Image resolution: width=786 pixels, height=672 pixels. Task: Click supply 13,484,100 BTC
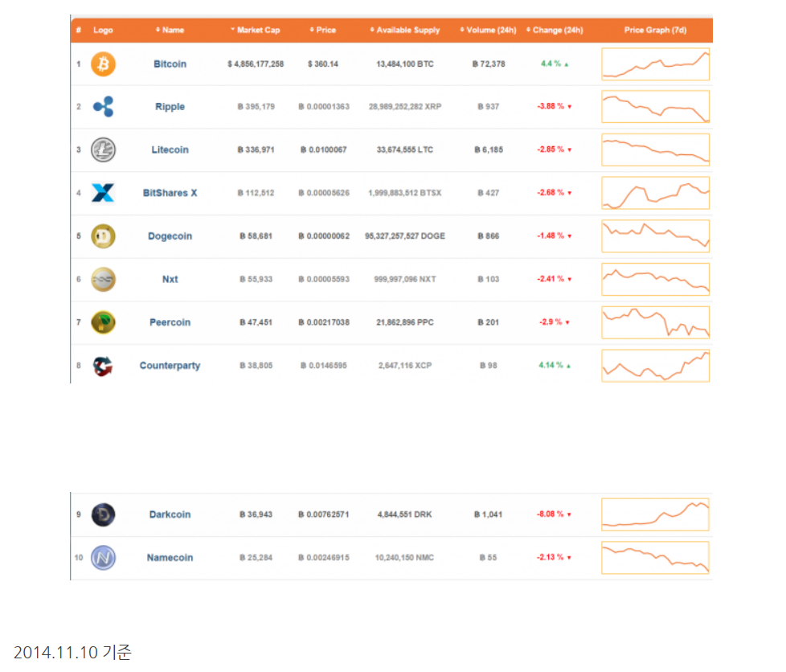coord(405,64)
